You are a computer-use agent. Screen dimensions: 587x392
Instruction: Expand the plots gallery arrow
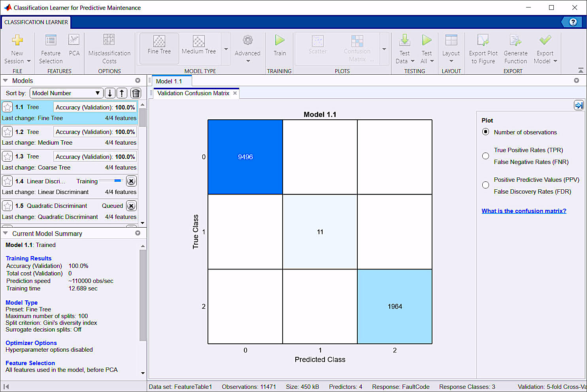(384, 49)
